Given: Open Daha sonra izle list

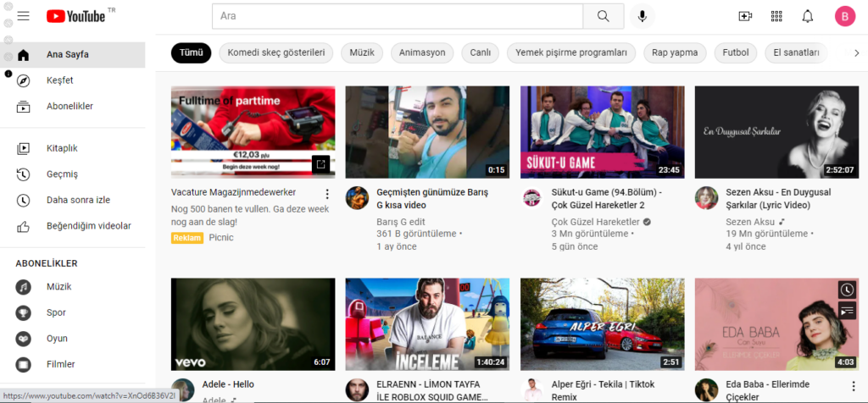Looking at the screenshot, I should click(73, 200).
